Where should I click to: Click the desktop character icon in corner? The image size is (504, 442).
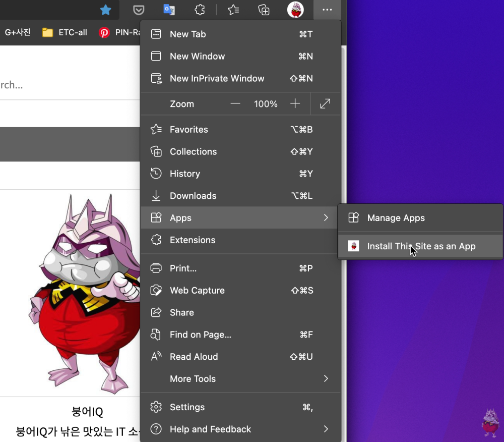pyautogui.click(x=490, y=423)
